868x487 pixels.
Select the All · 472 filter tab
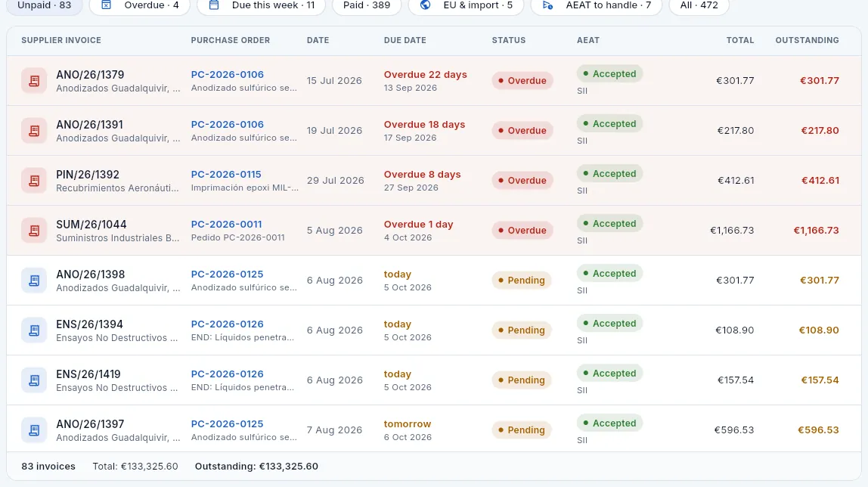(x=699, y=5)
